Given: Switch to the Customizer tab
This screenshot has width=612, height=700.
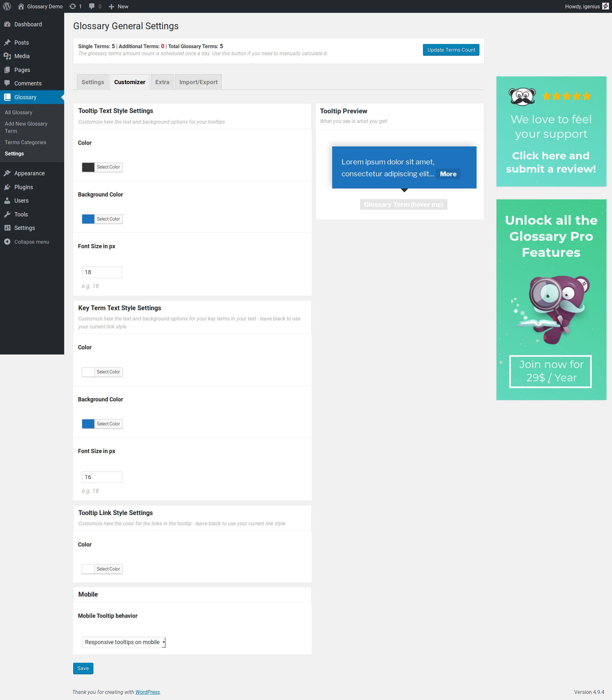Looking at the screenshot, I should click(129, 82).
